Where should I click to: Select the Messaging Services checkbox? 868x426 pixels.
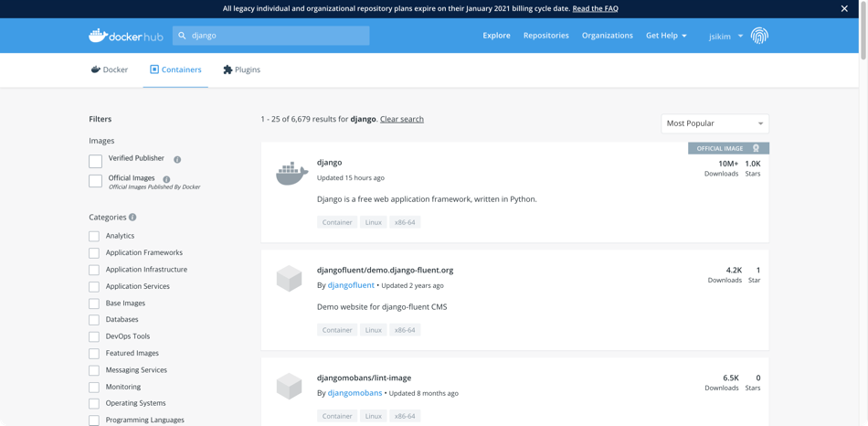[x=94, y=370]
